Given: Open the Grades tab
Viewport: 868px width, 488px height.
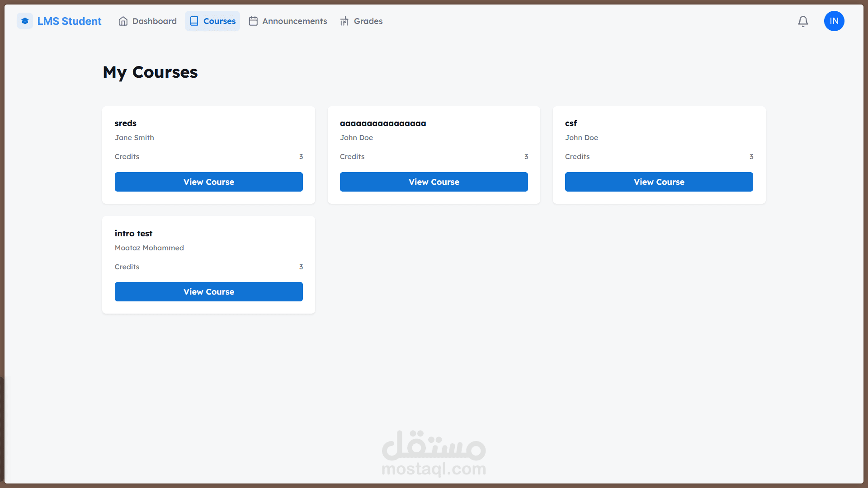Looking at the screenshot, I should (368, 21).
